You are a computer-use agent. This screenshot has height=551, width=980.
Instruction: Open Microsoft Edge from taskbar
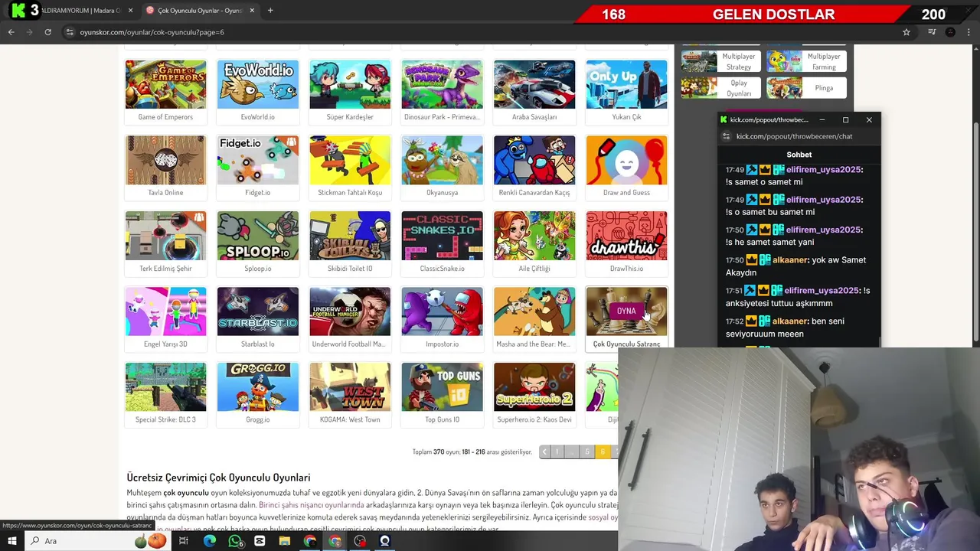[x=210, y=541]
